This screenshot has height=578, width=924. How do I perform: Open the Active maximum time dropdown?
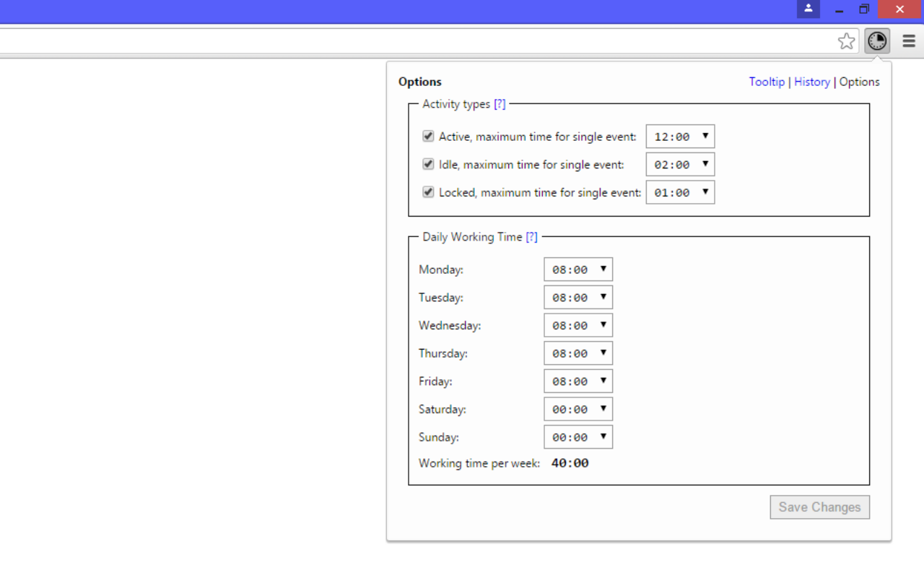pyautogui.click(x=680, y=137)
